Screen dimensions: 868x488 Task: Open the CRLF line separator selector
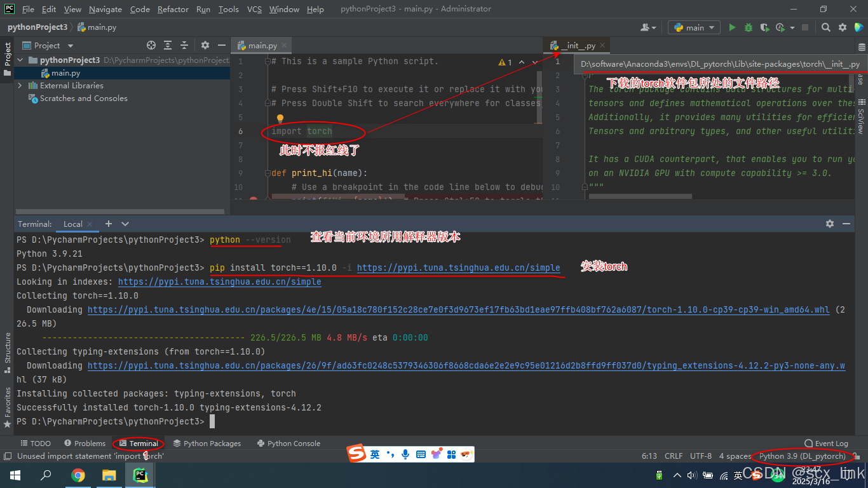click(x=673, y=456)
